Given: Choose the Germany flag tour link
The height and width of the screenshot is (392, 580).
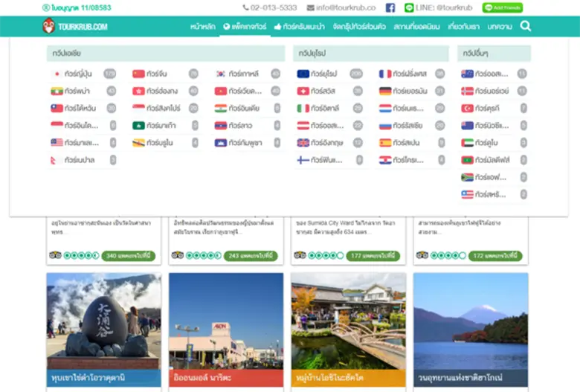Looking at the screenshot, I should (x=405, y=91).
